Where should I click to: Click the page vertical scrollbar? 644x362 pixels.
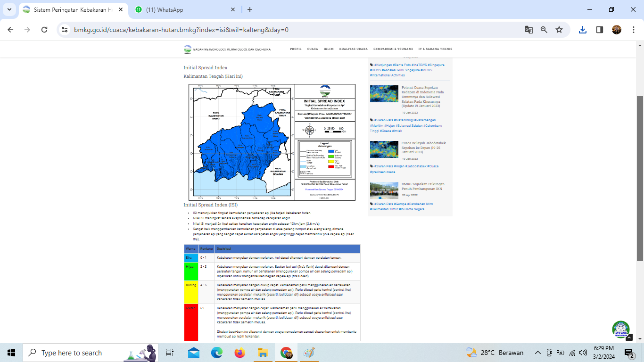(x=640, y=178)
